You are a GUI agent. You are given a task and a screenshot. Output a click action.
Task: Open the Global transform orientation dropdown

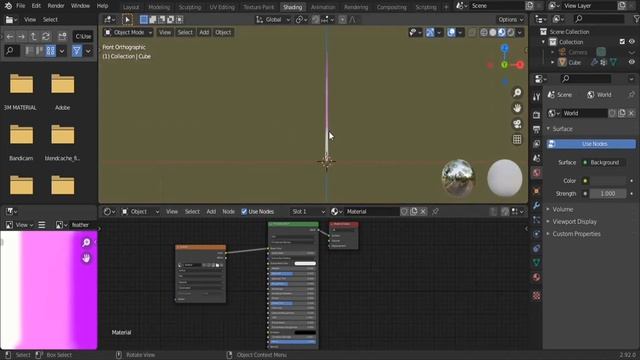[273, 20]
